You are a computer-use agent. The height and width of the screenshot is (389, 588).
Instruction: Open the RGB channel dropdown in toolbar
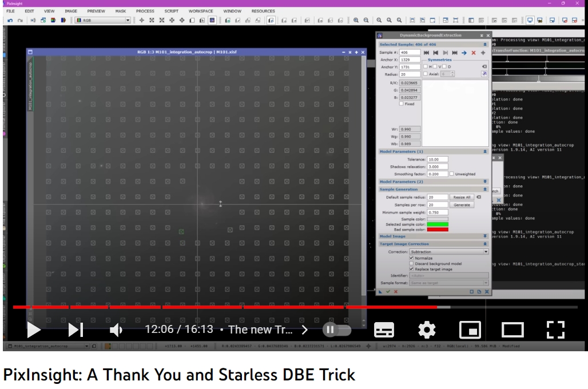pos(103,20)
